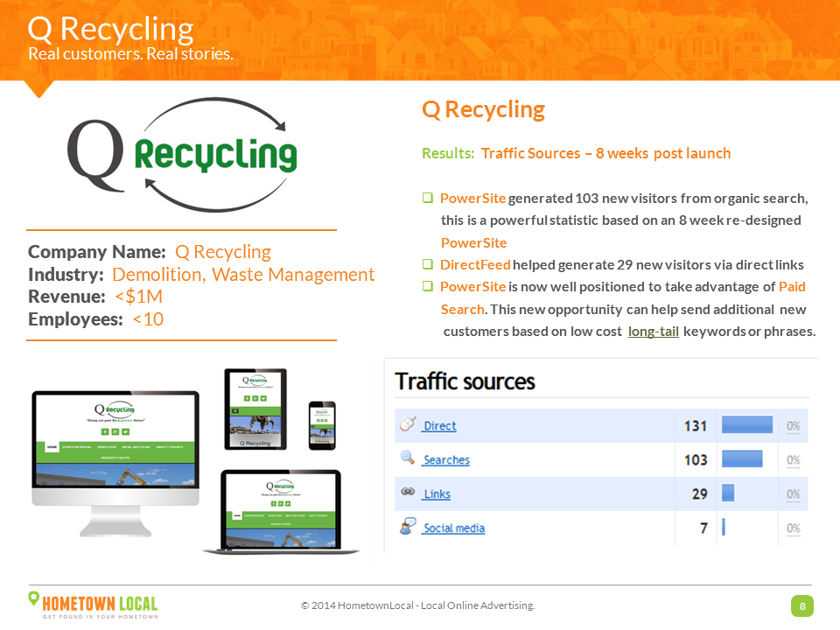Image resolution: width=840 pixels, height=630 pixels.
Task: Click the Social media person icon
Action: pos(407,527)
